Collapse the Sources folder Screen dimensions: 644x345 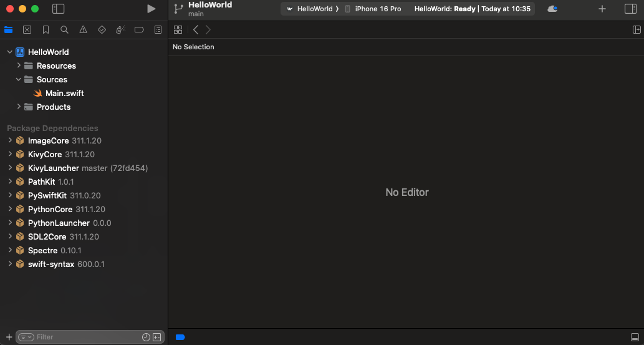click(19, 79)
